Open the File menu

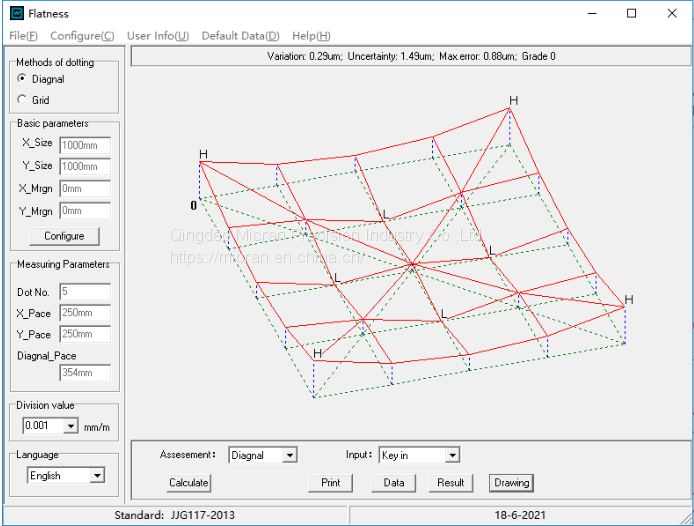coord(22,36)
